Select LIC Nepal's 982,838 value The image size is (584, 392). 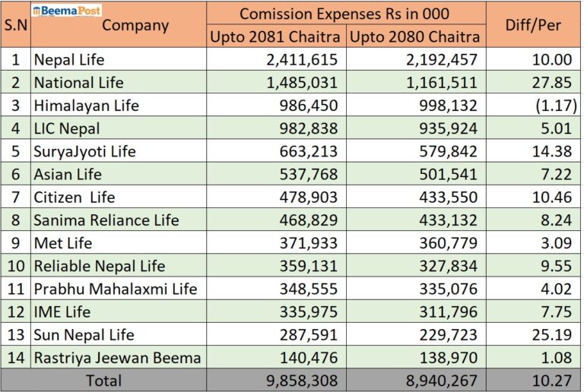point(309,128)
